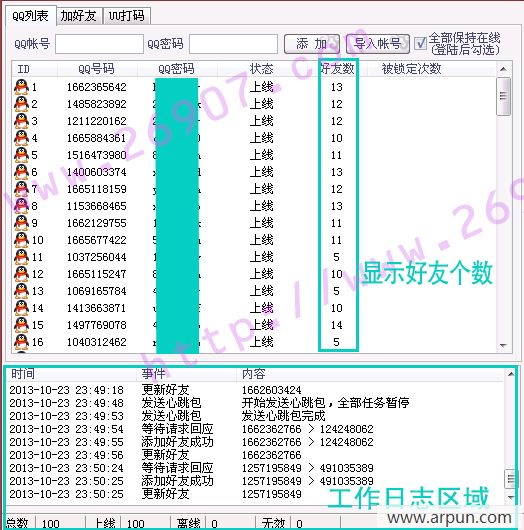
Task: Select log entry 发送心跳包完成
Action: point(255,416)
